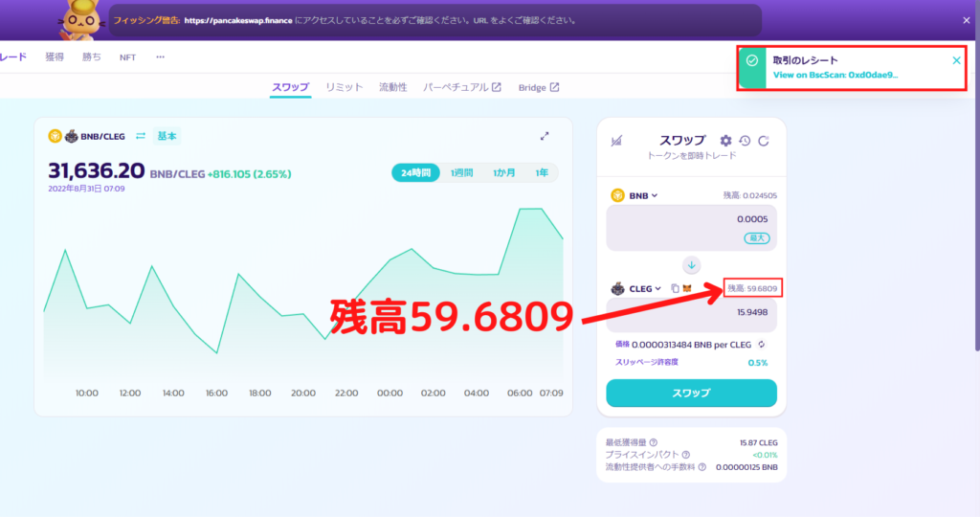Click the <0.01% price impact value

(x=765, y=455)
